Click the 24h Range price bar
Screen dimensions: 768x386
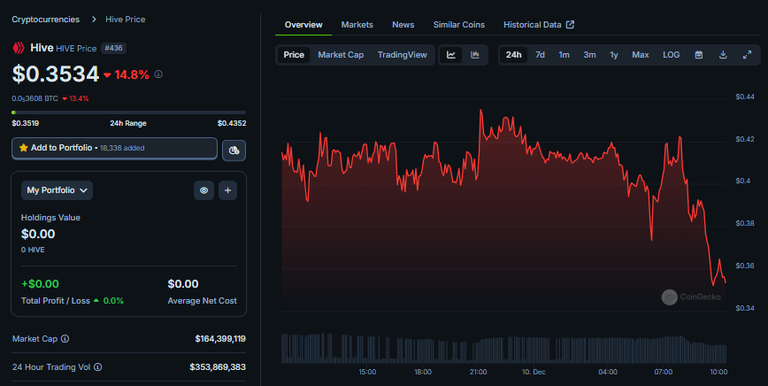click(x=129, y=113)
